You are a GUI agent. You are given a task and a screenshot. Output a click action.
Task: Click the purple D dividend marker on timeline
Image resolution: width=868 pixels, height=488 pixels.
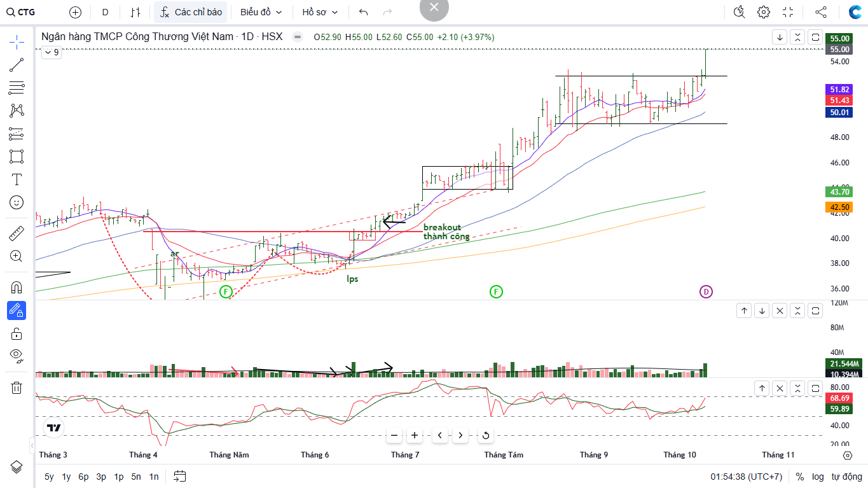tap(706, 292)
